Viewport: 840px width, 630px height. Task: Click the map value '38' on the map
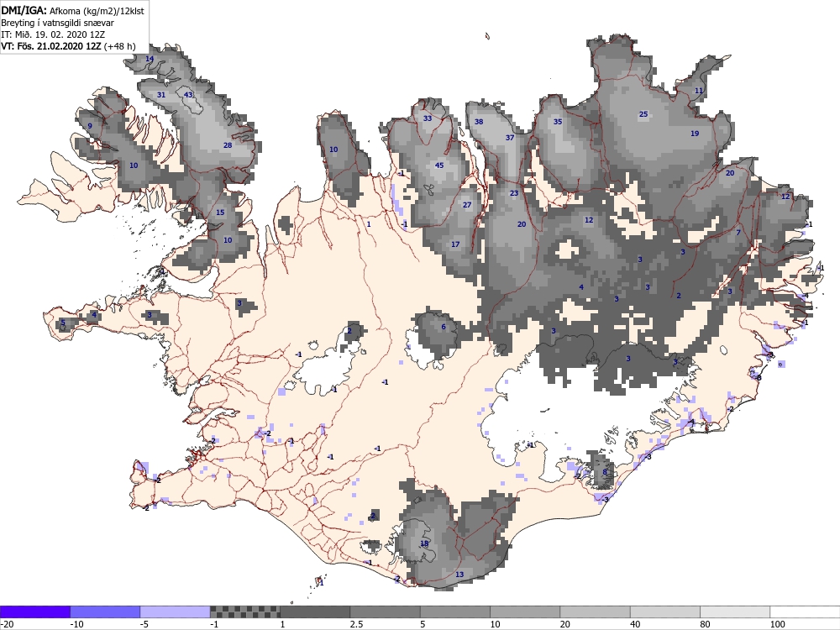479,122
